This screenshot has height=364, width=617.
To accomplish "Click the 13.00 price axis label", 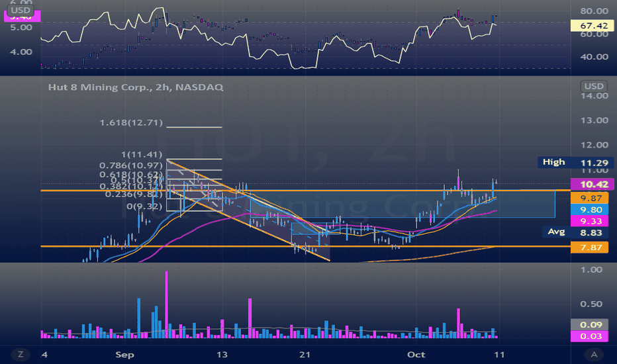I will 594,120.
